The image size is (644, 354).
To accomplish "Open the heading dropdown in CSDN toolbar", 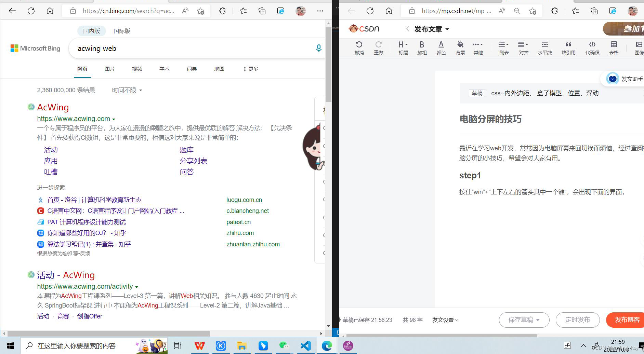I will (403, 48).
